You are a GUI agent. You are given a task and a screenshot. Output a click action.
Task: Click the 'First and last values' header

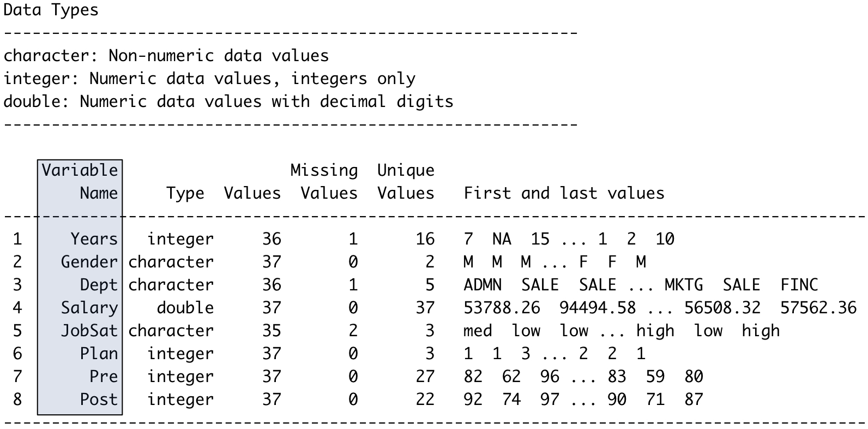tap(564, 193)
